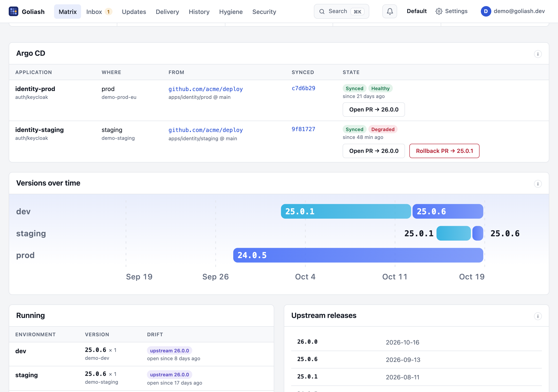The width and height of the screenshot is (558, 392).
Task: Open github.com/acme/deploy link for identity-prod
Action: (x=206, y=89)
